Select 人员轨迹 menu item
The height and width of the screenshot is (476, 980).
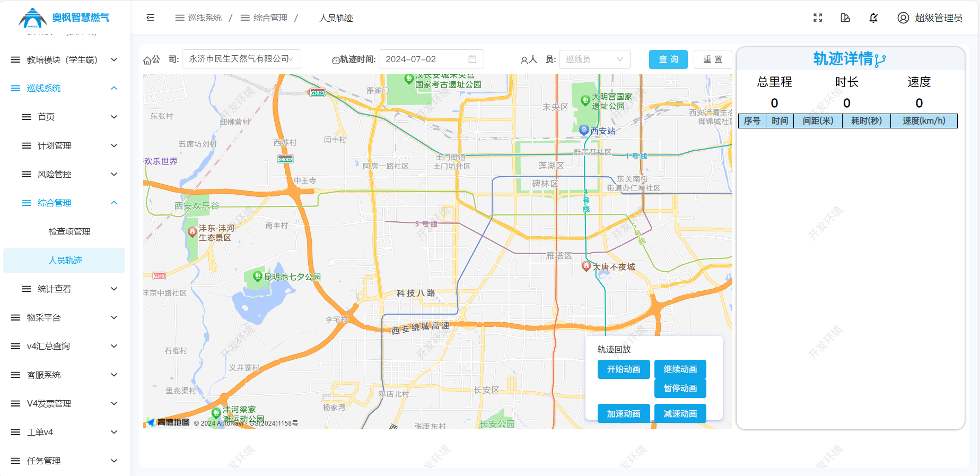64,260
